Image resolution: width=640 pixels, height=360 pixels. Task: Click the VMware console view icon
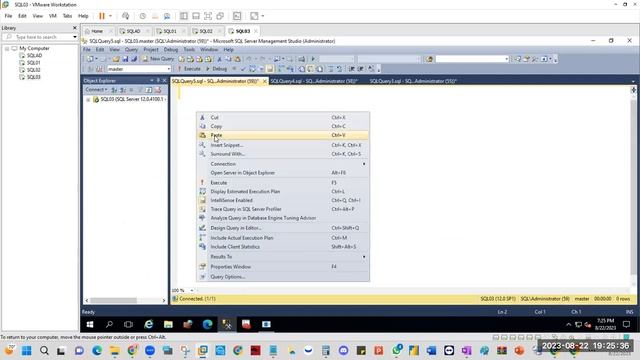tap(237, 16)
